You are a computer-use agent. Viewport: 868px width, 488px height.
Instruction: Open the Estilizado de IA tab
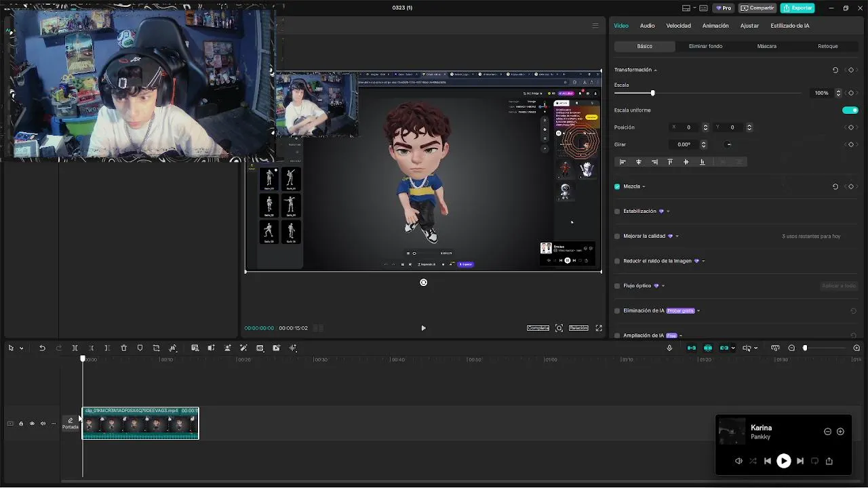790,26
